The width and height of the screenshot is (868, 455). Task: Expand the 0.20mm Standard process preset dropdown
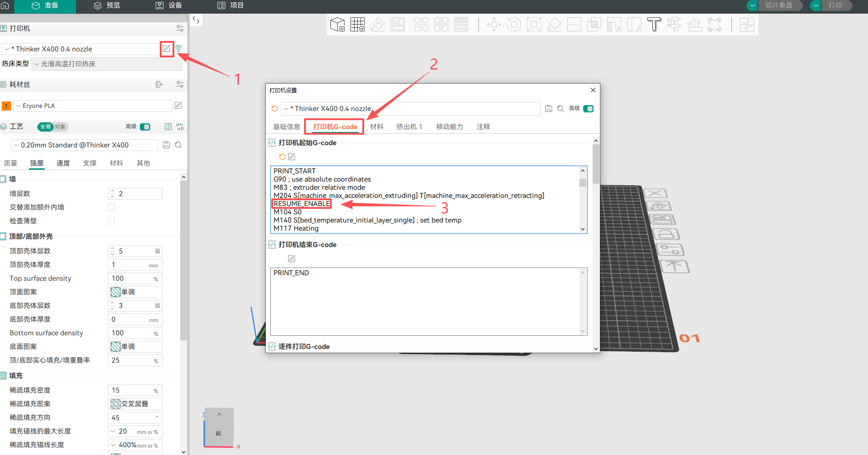85,145
